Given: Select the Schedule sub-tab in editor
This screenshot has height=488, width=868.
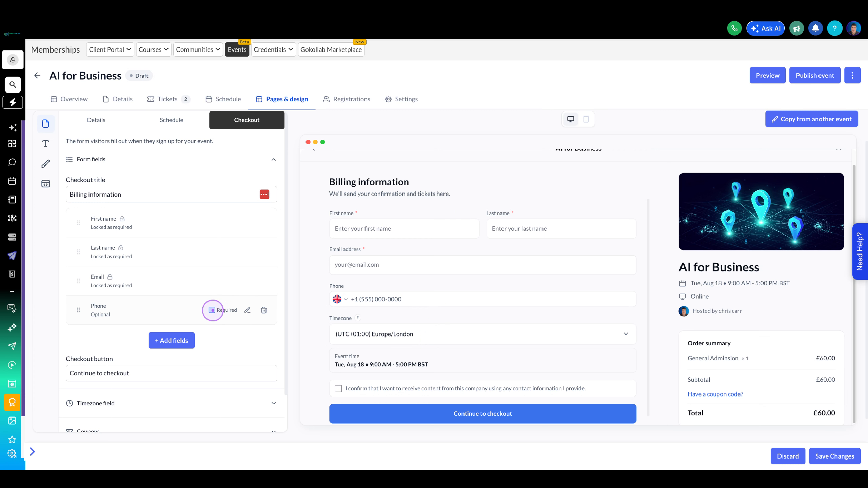Looking at the screenshot, I should coord(172,120).
